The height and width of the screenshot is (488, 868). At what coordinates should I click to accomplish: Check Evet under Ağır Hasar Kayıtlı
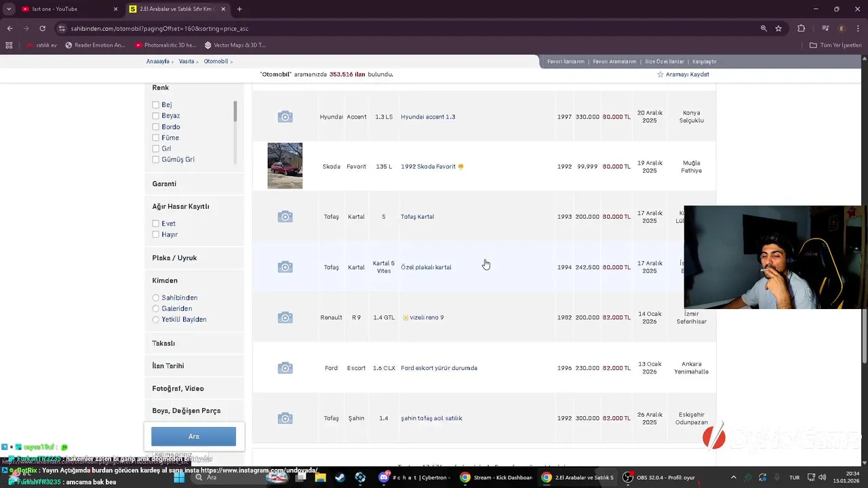coord(156,224)
